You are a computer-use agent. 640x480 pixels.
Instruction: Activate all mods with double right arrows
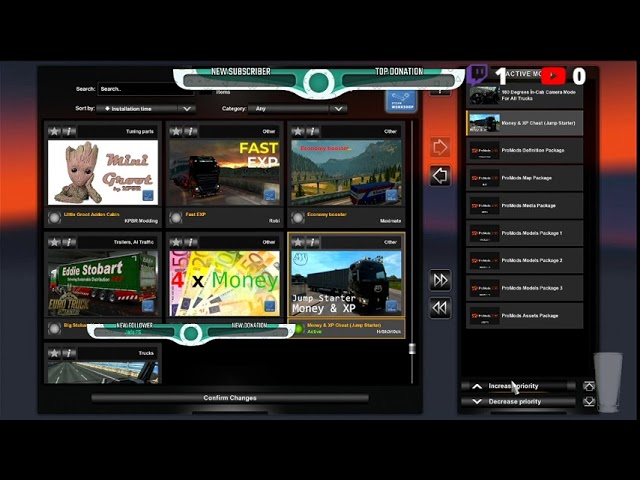click(x=440, y=280)
